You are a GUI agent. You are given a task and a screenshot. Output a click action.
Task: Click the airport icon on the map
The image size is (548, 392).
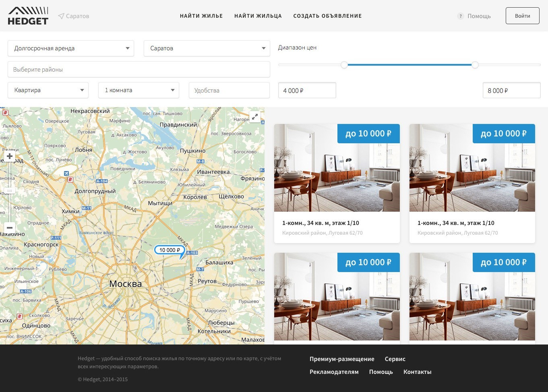point(66,173)
